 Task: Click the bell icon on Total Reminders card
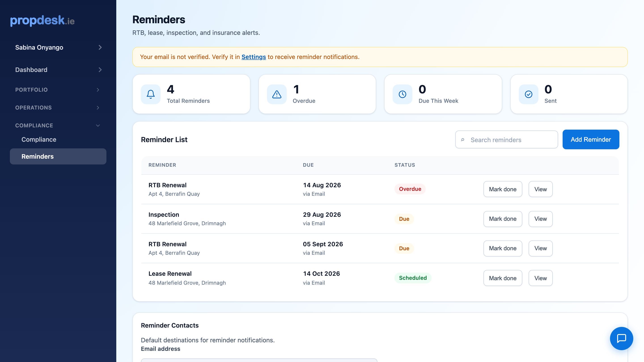pyautogui.click(x=150, y=94)
